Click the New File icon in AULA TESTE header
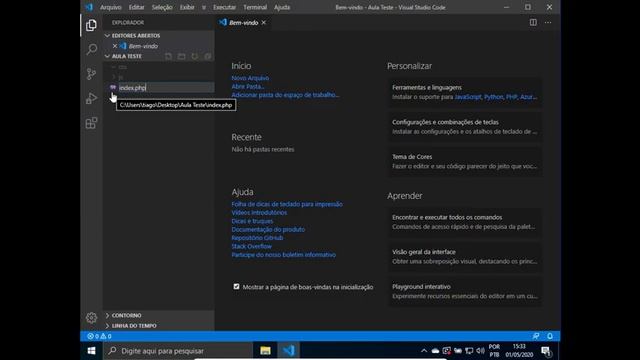640x360 pixels. (x=168, y=56)
